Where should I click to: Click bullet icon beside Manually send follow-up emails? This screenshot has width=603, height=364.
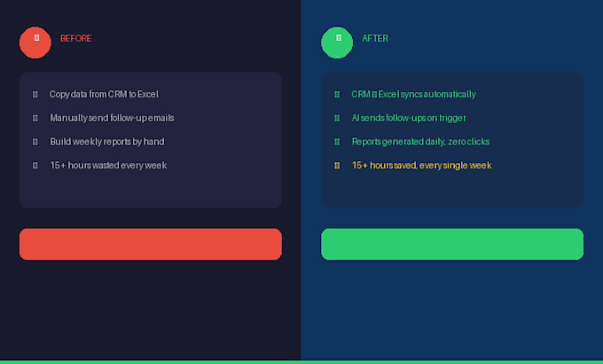click(35, 119)
